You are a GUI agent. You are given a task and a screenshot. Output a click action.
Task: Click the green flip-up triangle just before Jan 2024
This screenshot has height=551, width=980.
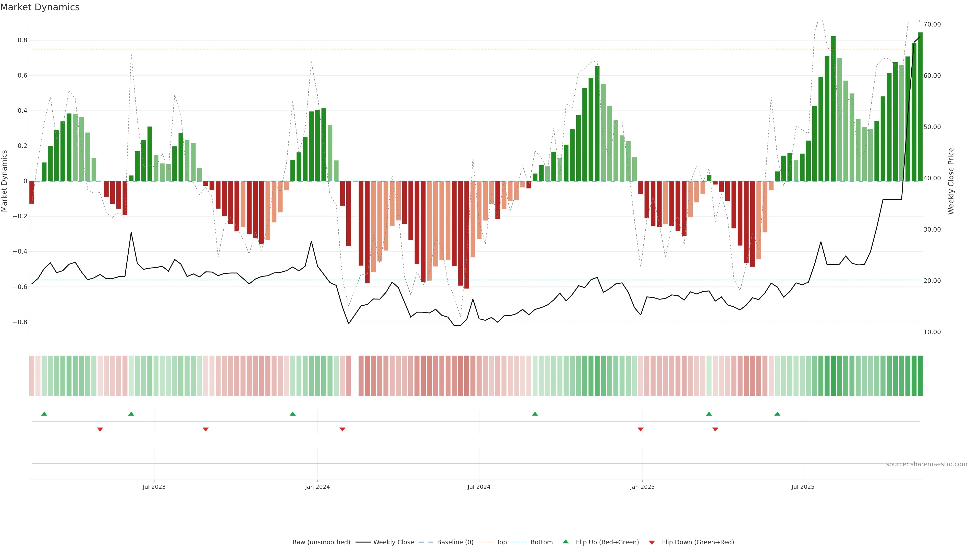292,414
